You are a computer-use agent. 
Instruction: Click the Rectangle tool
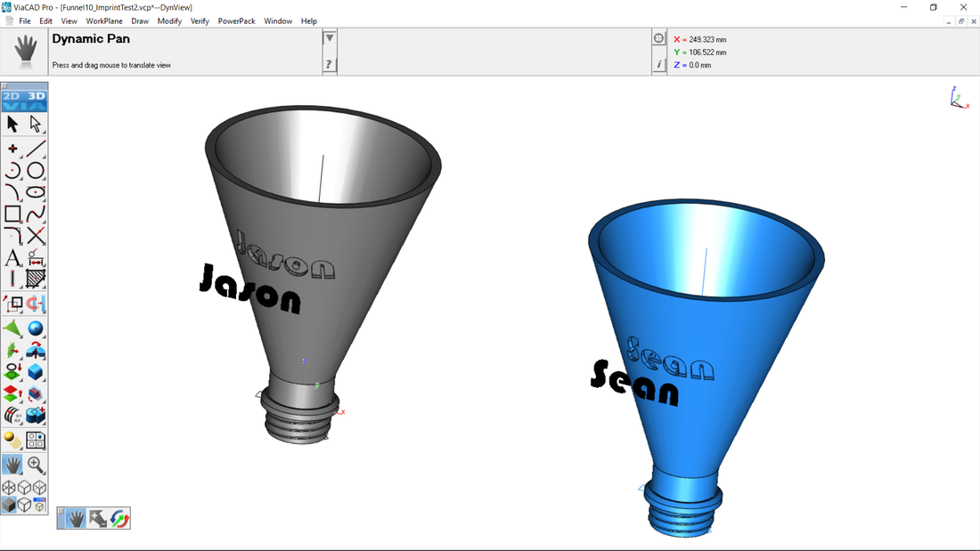click(12, 215)
